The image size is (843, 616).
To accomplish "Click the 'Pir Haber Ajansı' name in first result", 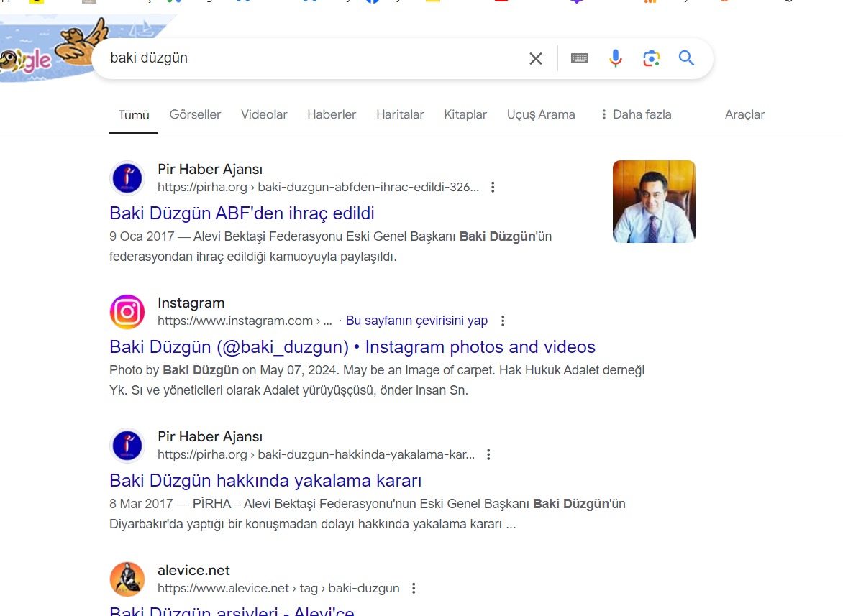I will pos(210,169).
